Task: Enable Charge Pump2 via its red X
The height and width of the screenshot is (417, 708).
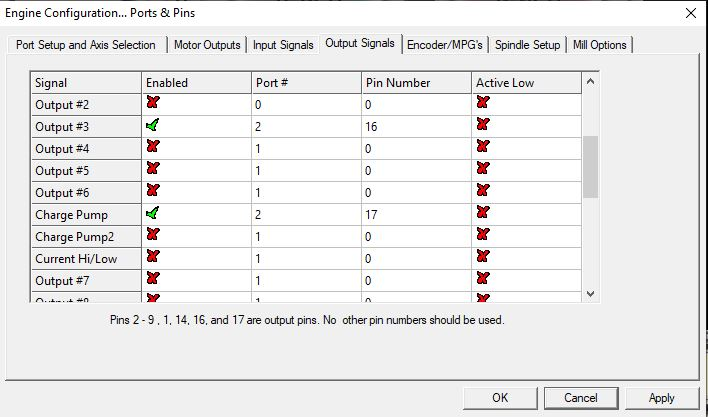Action: (x=153, y=234)
